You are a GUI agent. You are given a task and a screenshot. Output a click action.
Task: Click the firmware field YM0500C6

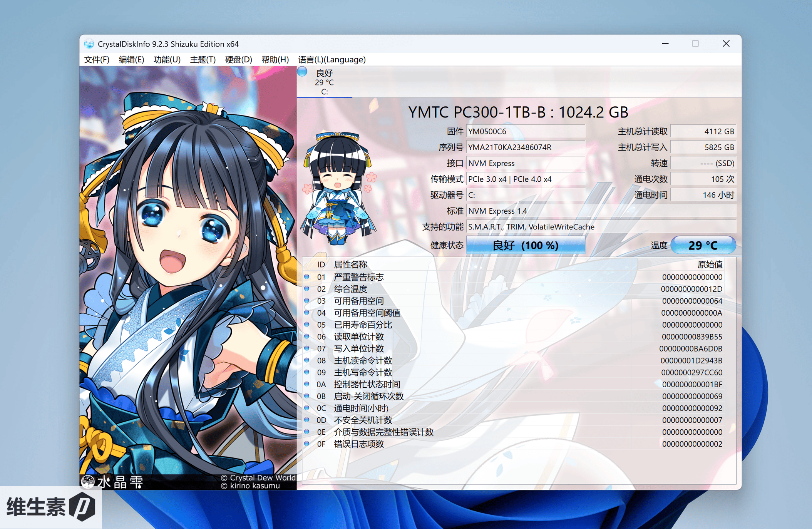click(x=526, y=132)
